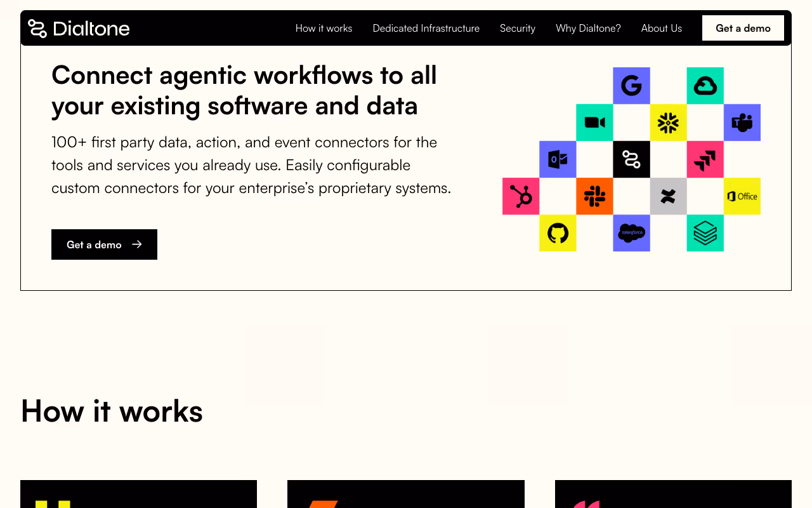The height and width of the screenshot is (508, 812).
Task: Go to the Security nav item
Action: pyautogui.click(x=518, y=28)
